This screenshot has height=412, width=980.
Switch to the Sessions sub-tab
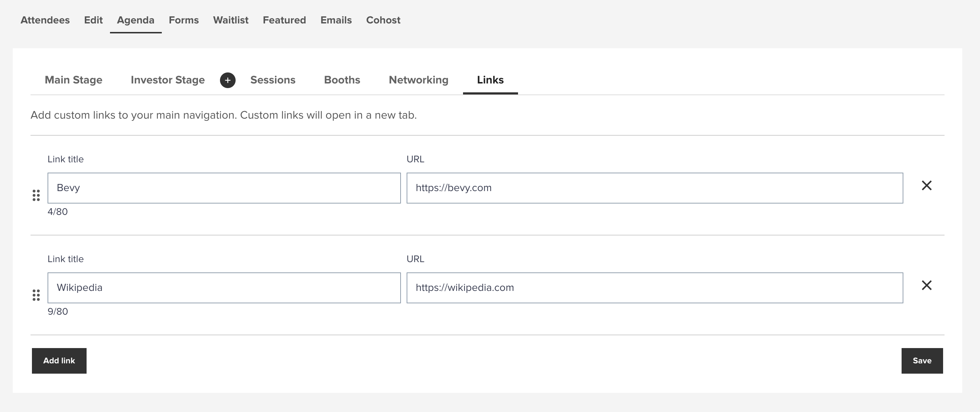[x=273, y=80]
